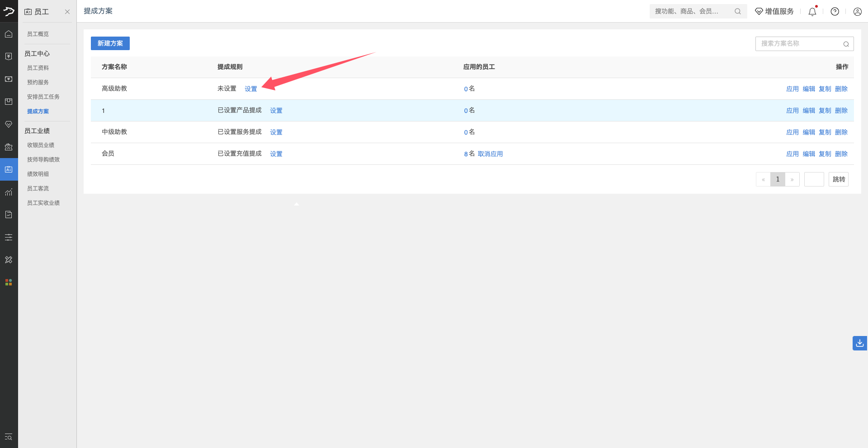Click 设置 link for 高级助教
The width and height of the screenshot is (868, 448).
pyautogui.click(x=251, y=89)
